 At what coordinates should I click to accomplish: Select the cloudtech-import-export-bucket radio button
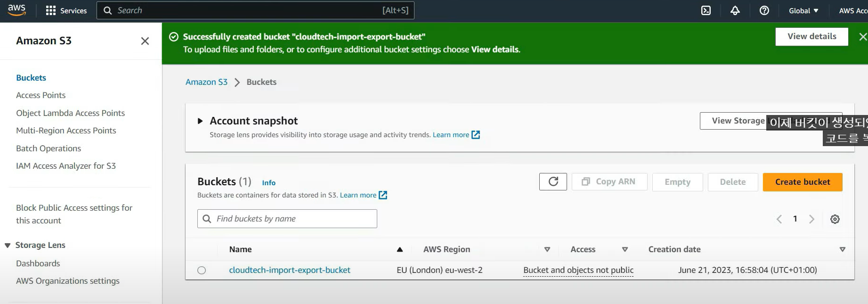202,271
